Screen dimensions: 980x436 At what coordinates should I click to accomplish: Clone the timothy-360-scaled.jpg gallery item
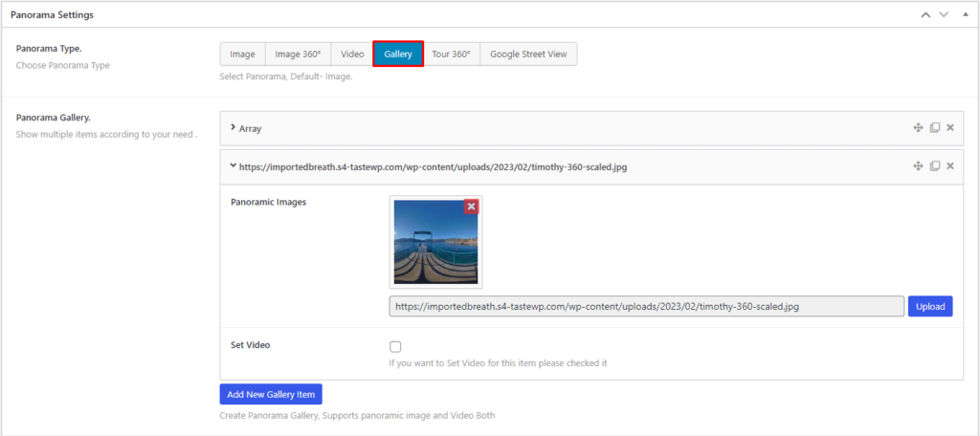934,166
